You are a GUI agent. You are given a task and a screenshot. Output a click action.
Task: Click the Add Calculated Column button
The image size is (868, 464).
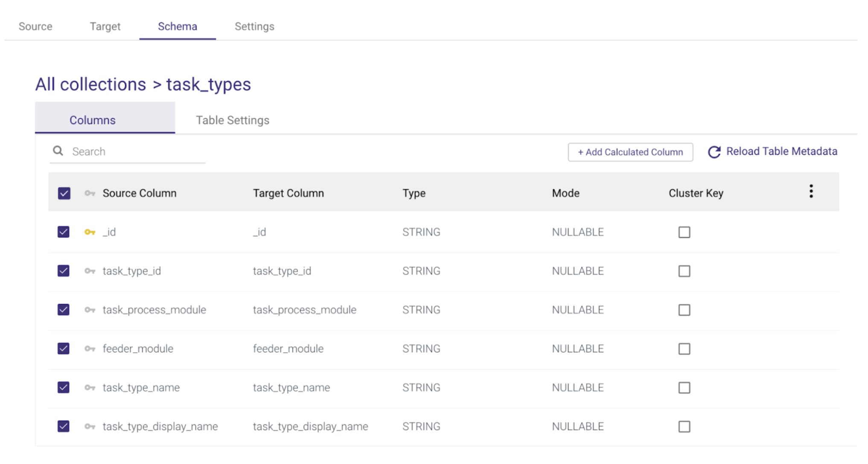coord(630,152)
